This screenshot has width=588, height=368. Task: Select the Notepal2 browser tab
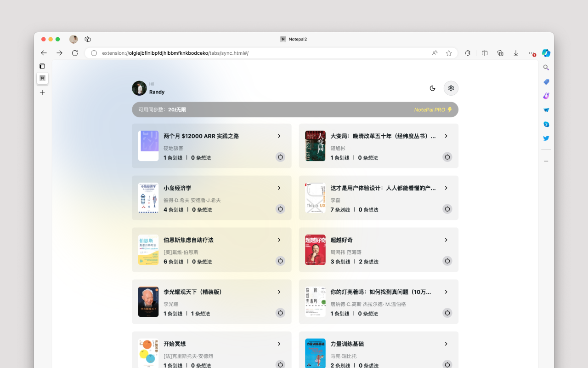[293, 39]
